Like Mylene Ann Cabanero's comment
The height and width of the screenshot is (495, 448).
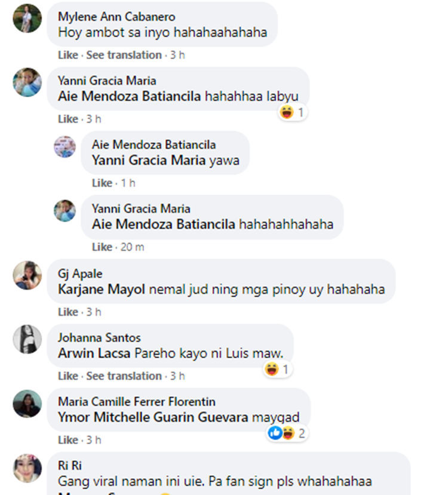pyautogui.click(x=68, y=55)
